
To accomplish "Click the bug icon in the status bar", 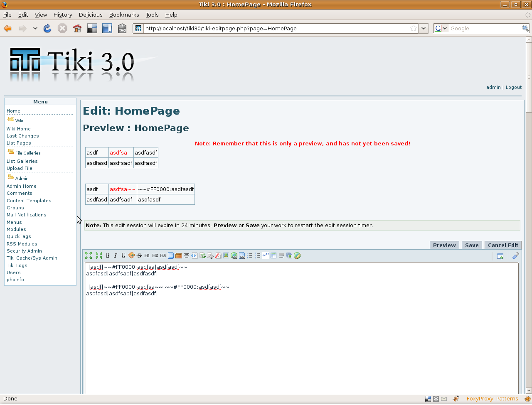I will click(x=456, y=399).
